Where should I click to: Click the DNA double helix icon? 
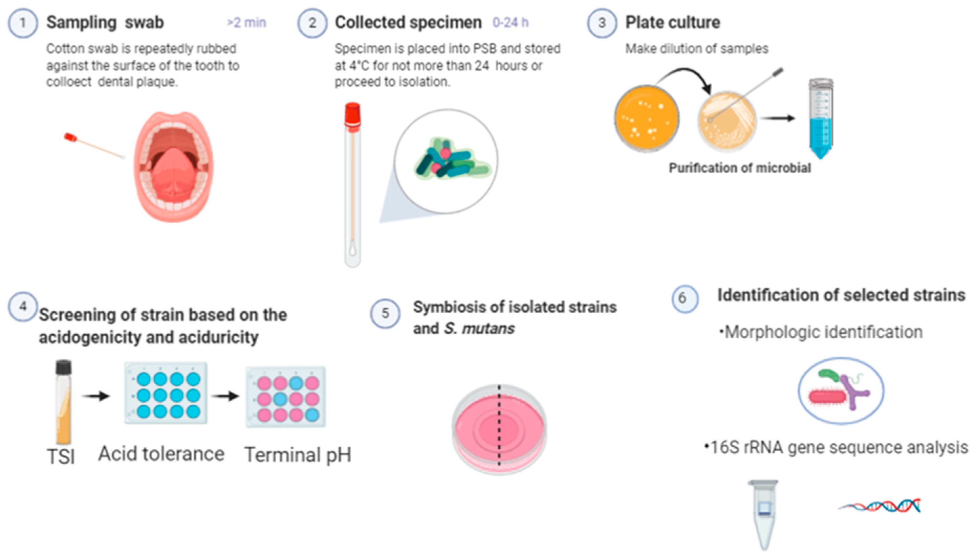880,506
